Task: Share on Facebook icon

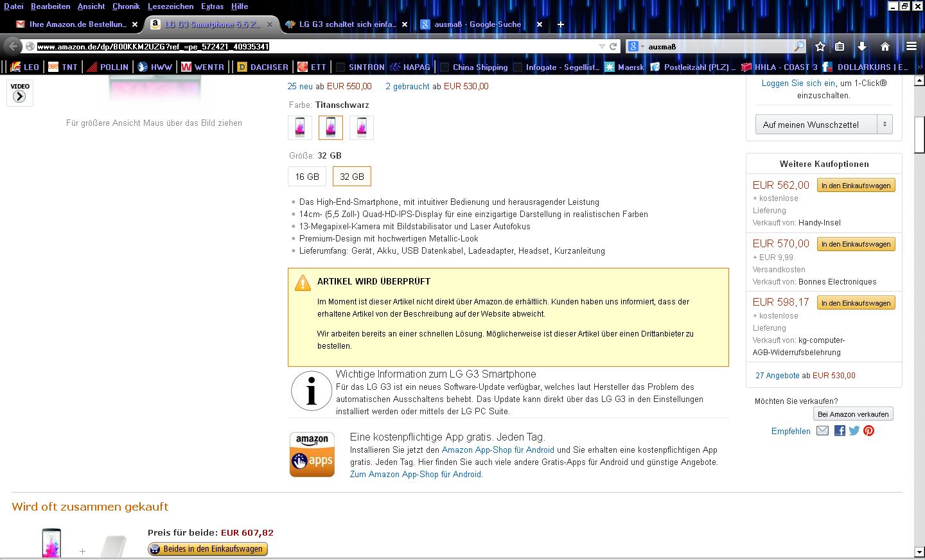Action: [840, 431]
